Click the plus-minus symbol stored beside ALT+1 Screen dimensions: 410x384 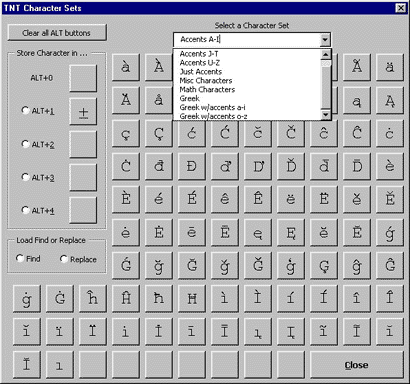tap(83, 112)
